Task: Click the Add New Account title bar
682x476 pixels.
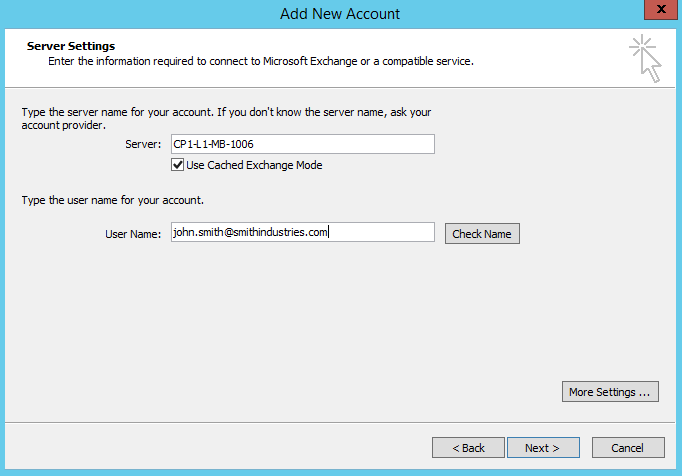Action: coord(341,13)
